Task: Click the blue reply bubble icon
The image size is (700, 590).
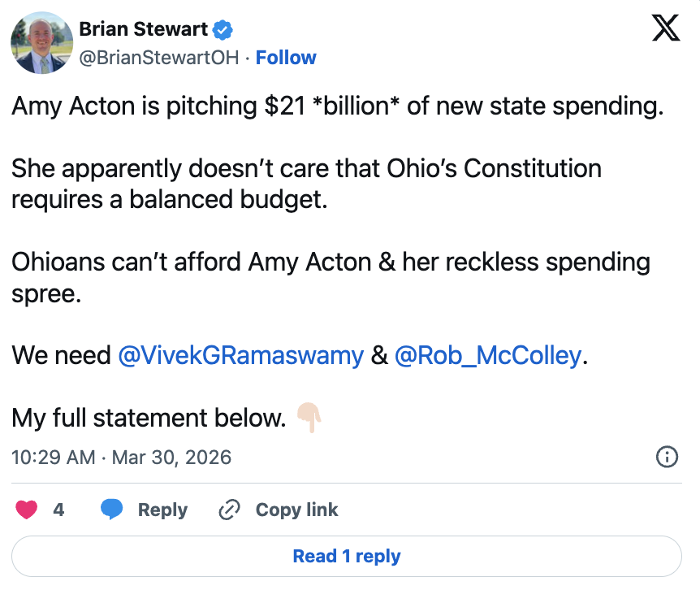Action: 111,509
